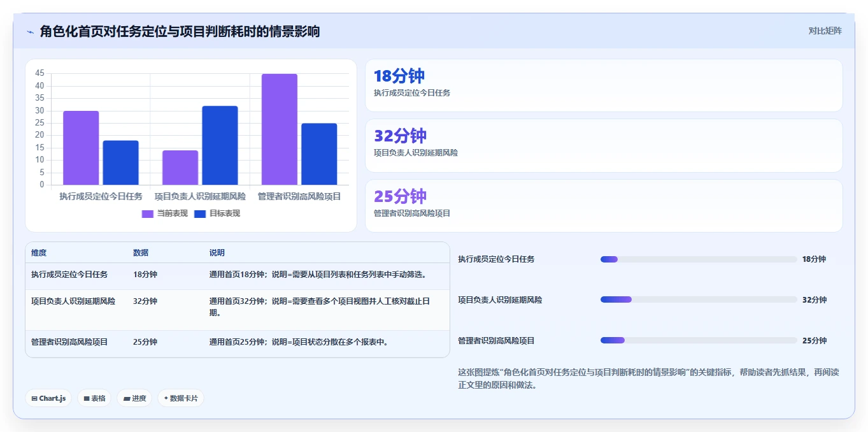Click table value 32分钟 in 数据 column

[x=145, y=301]
